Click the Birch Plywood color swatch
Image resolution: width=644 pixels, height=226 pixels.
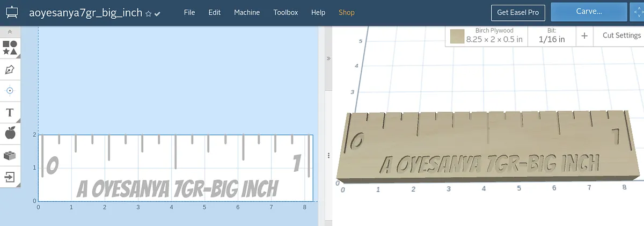pyautogui.click(x=457, y=36)
